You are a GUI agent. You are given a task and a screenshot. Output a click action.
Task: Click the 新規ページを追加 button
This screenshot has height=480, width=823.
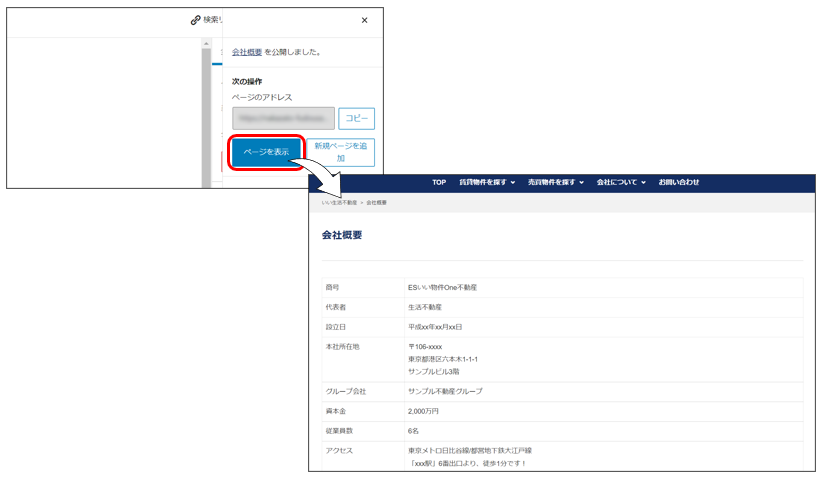(341, 152)
